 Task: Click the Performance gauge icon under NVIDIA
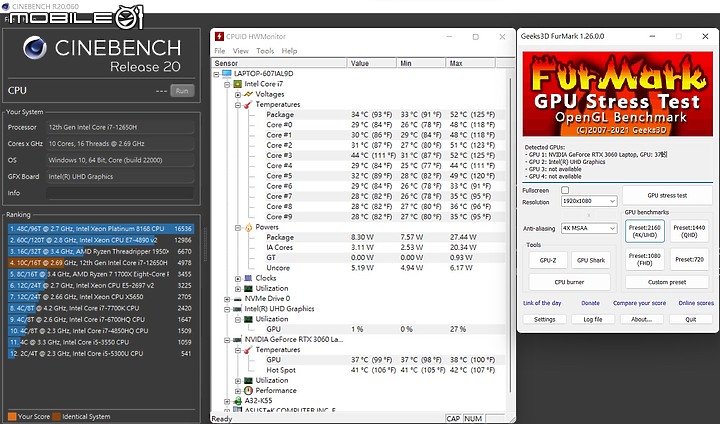248,390
